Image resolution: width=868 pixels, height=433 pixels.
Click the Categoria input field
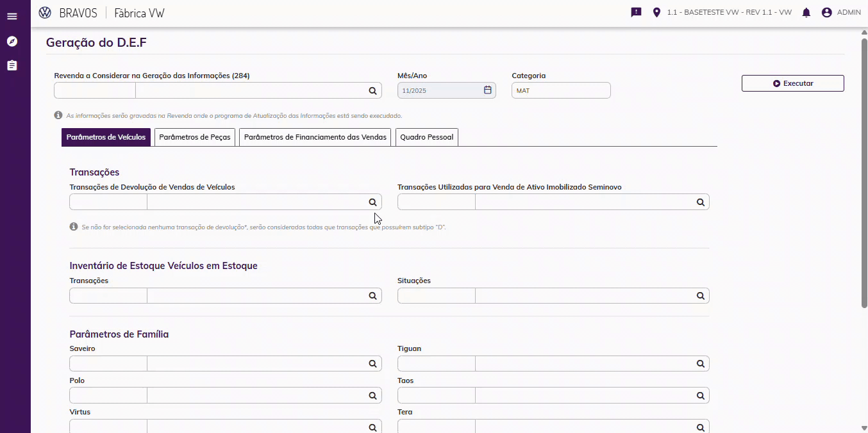(561, 91)
